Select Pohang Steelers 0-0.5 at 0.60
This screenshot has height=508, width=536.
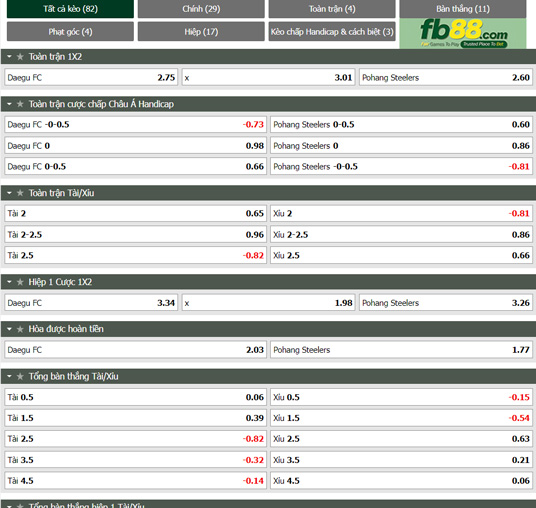pos(401,125)
